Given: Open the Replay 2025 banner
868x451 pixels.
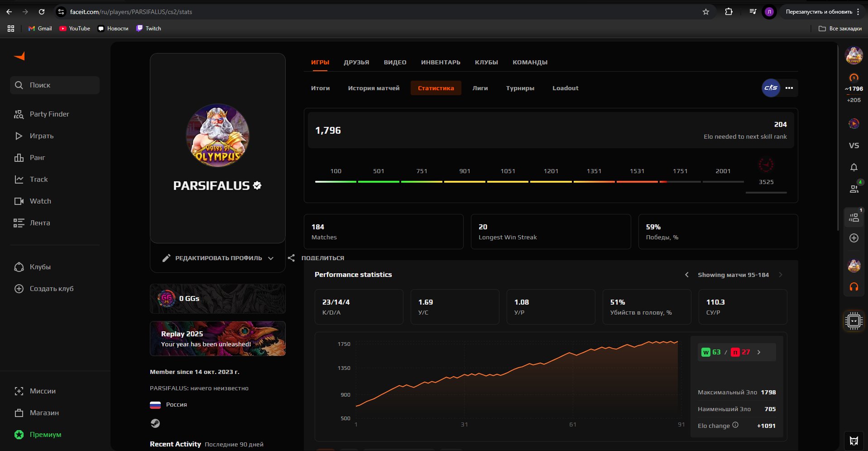Looking at the screenshot, I should coord(217,339).
